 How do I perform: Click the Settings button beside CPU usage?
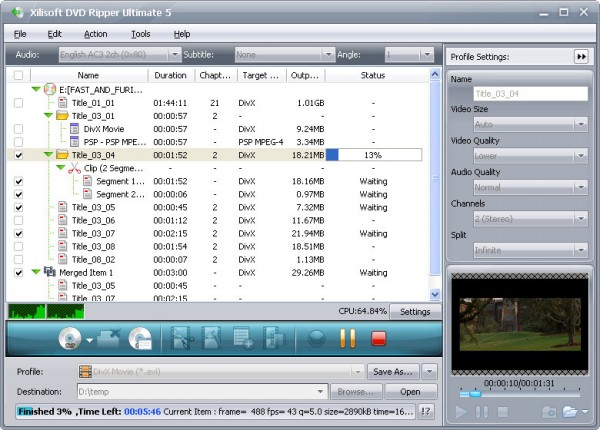[x=415, y=311]
